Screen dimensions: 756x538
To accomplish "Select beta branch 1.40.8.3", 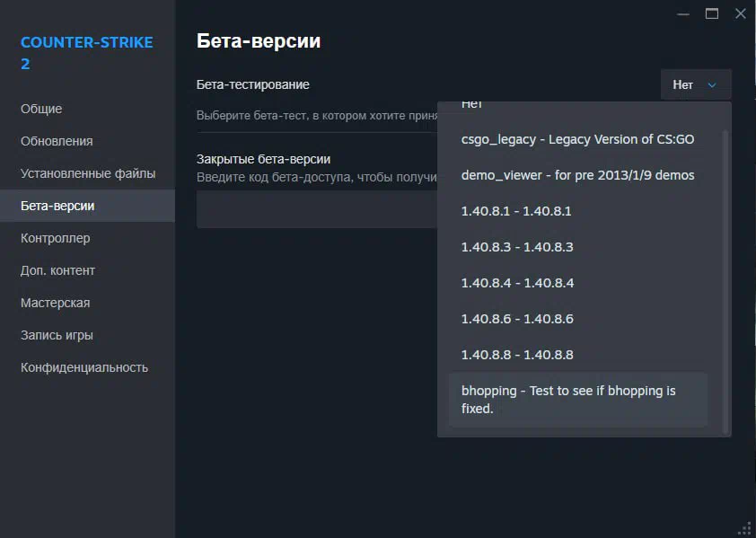I will click(x=578, y=247).
